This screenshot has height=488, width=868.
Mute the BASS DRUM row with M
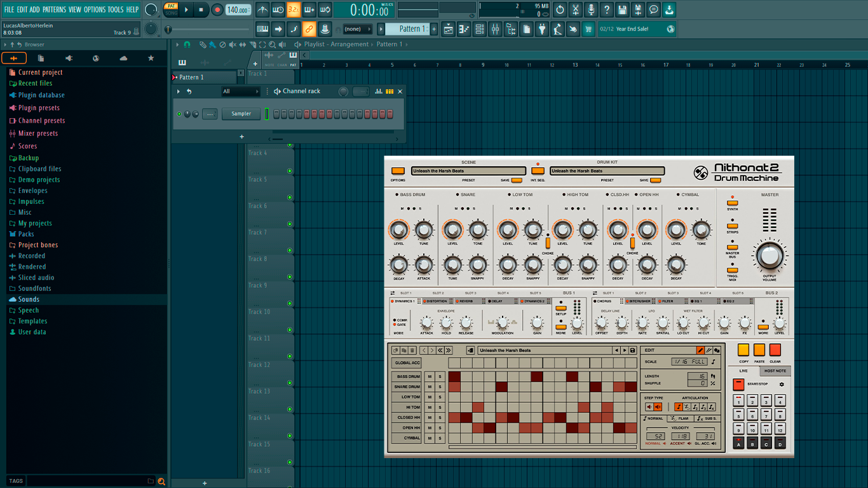(x=430, y=377)
